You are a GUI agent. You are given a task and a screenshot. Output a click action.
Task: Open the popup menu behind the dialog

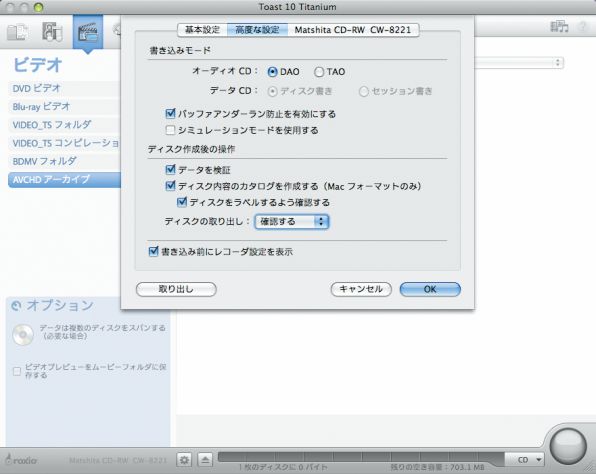click(x=520, y=63)
